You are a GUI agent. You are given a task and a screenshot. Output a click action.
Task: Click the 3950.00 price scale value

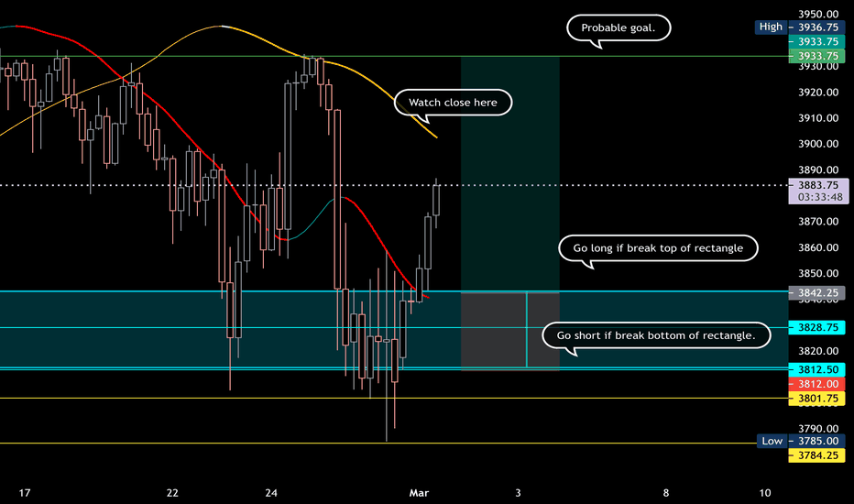point(818,14)
